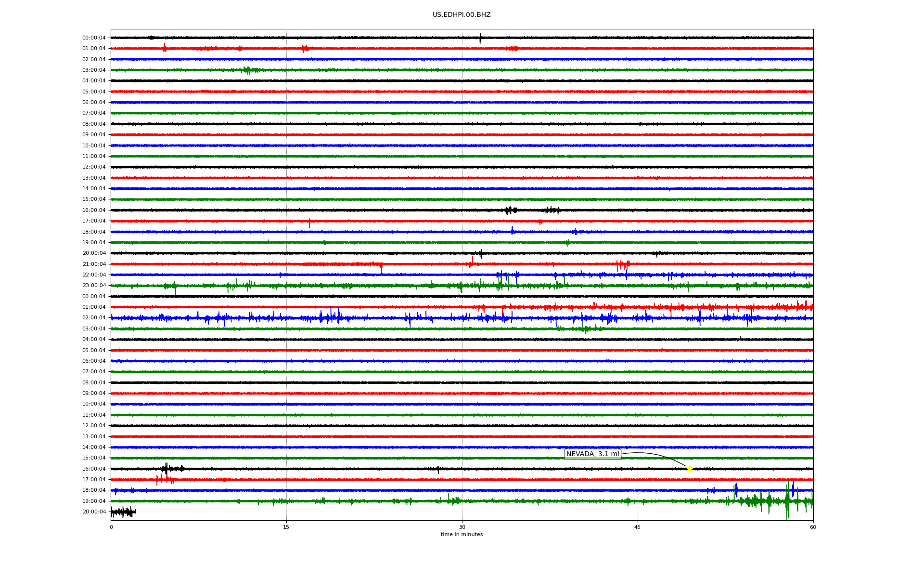The height and width of the screenshot is (578, 924).
Task: Click the 20:00:04 label at bottom
Action: pyautogui.click(x=94, y=512)
